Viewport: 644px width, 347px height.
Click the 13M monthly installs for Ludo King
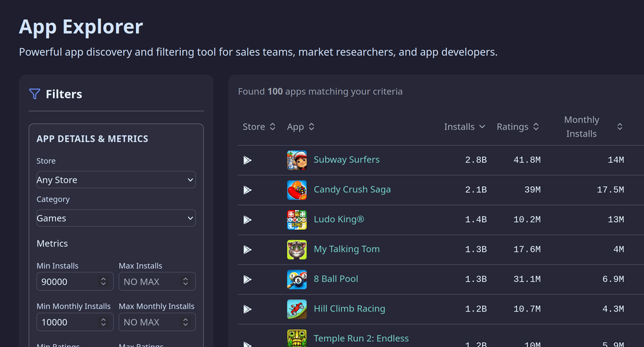(616, 220)
